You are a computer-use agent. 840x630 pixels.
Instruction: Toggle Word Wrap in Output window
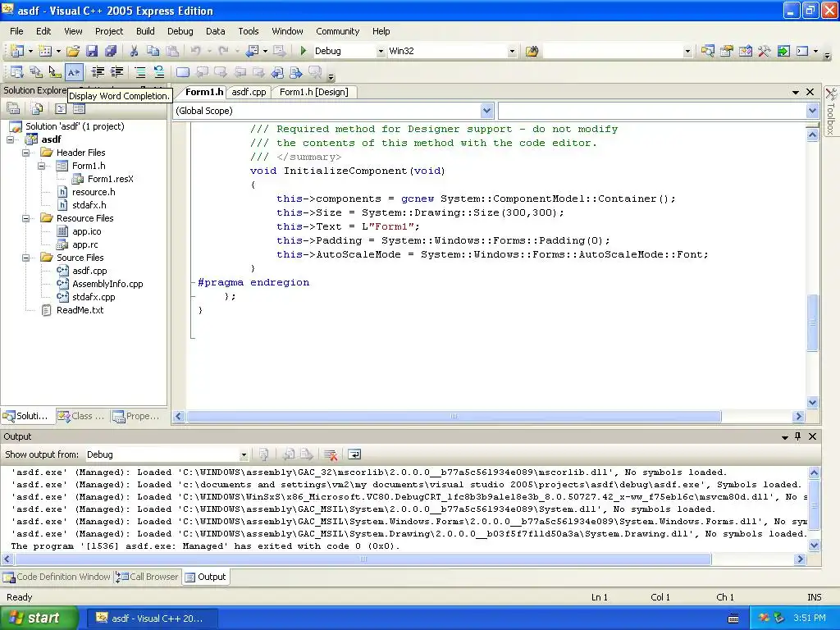pyautogui.click(x=354, y=454)
